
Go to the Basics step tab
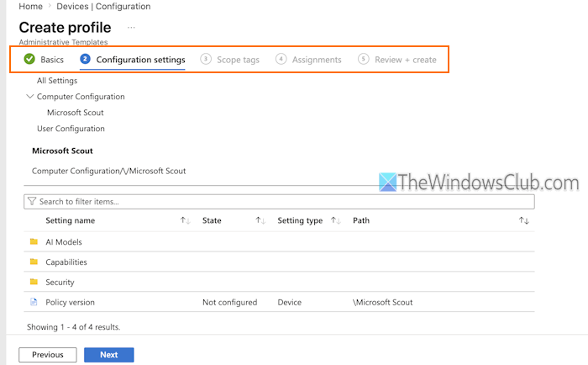point(52,60)
